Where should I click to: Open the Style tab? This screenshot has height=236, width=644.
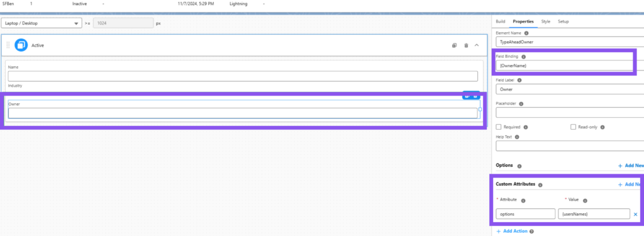tap(545, 21)
